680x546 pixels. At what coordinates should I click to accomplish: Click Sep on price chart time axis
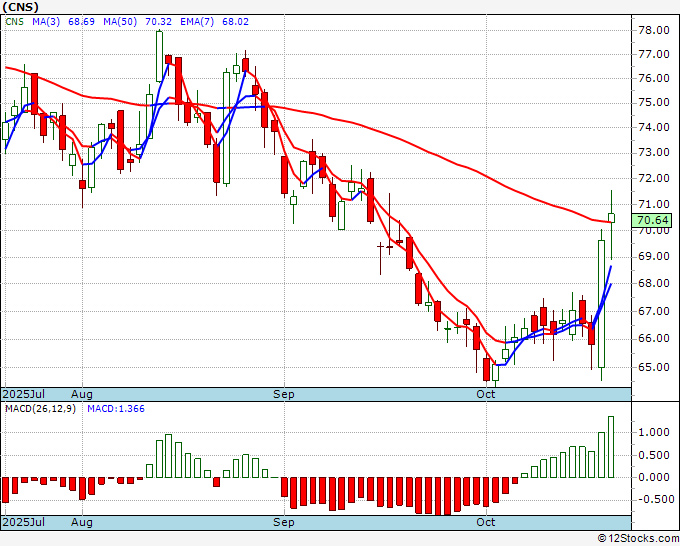click(284, 394)
